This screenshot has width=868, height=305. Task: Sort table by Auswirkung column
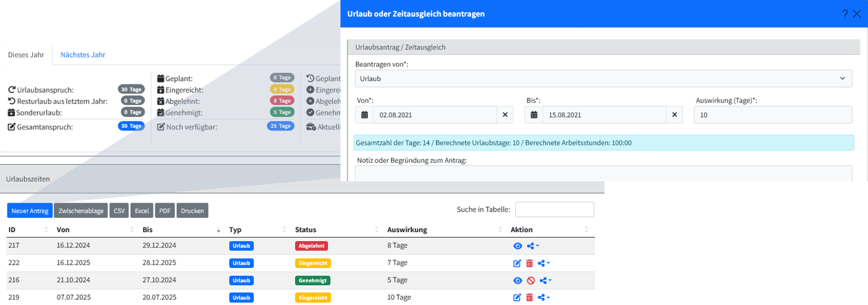pos(446,229)
